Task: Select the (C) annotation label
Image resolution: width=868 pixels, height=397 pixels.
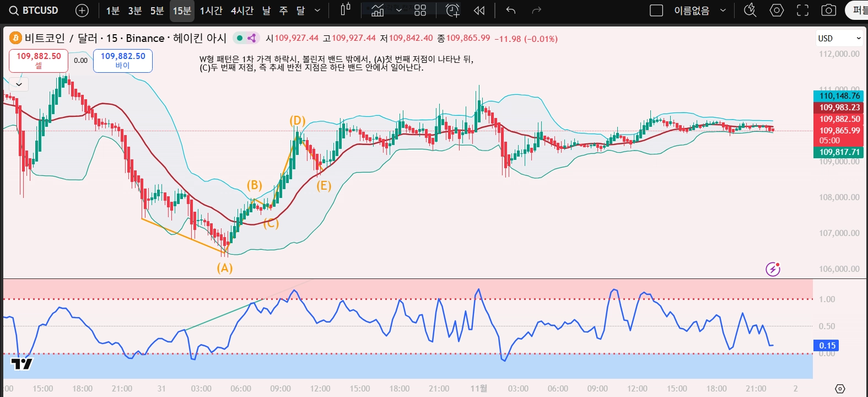Action: pyautogui.click(x=271, y=223)
